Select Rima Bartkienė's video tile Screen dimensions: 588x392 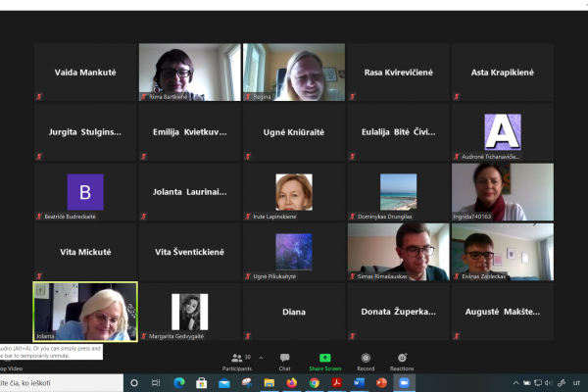(190, 72)
